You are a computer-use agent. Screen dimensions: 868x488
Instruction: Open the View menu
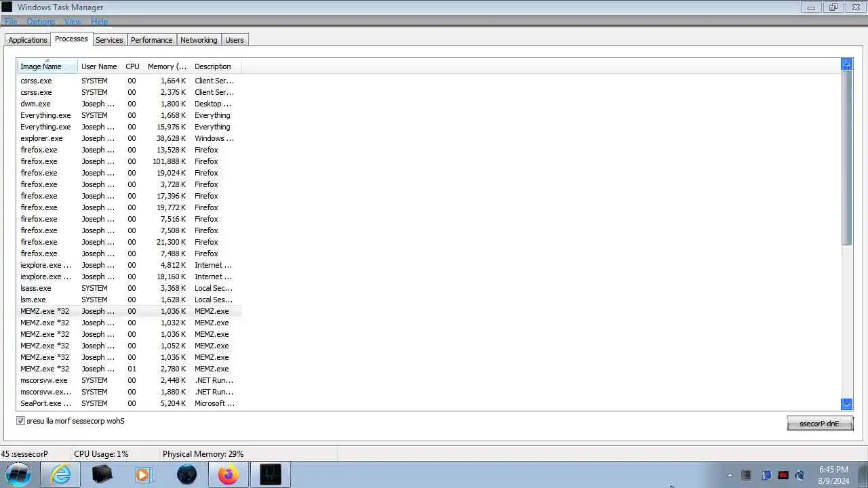click(73, 22)
